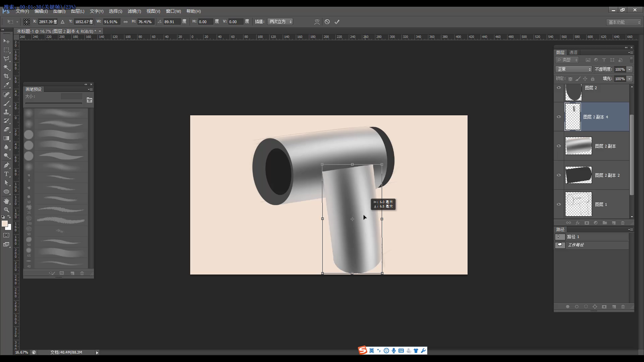Open the 类型 layer filter dropdown
Viewport: 644px width, 362px height.
tap(567, 60)
